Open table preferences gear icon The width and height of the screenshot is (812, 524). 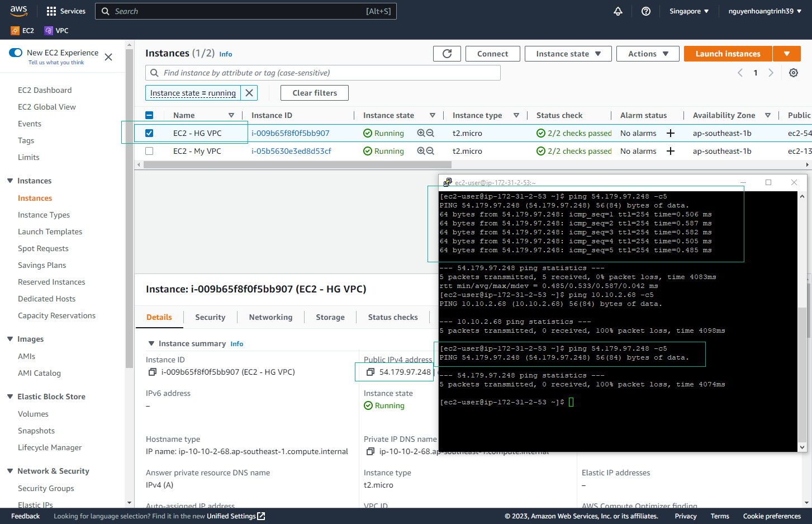tap(794, 73)
